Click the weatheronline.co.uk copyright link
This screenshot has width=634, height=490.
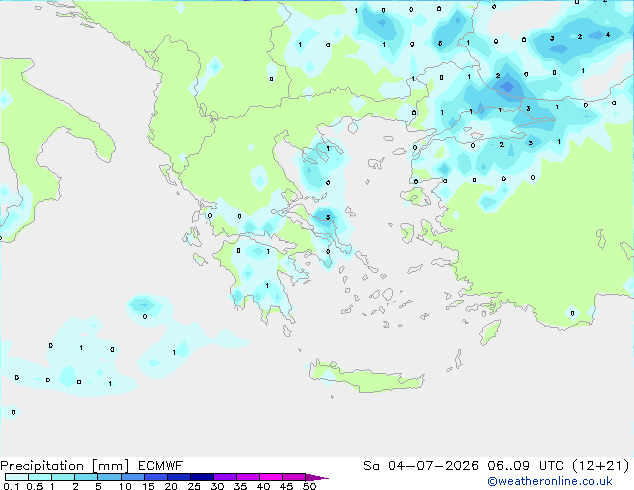click(x=550, y=481)
